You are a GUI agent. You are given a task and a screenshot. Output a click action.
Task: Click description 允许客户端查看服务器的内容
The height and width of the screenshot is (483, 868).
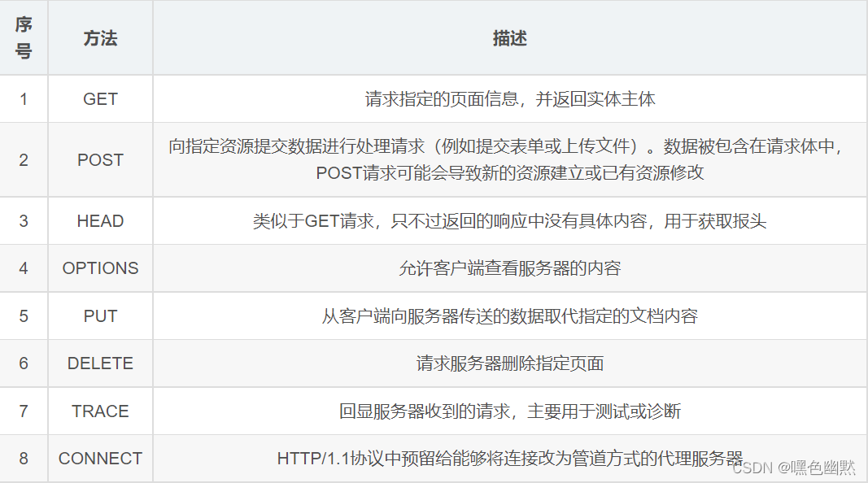point(510,268)
